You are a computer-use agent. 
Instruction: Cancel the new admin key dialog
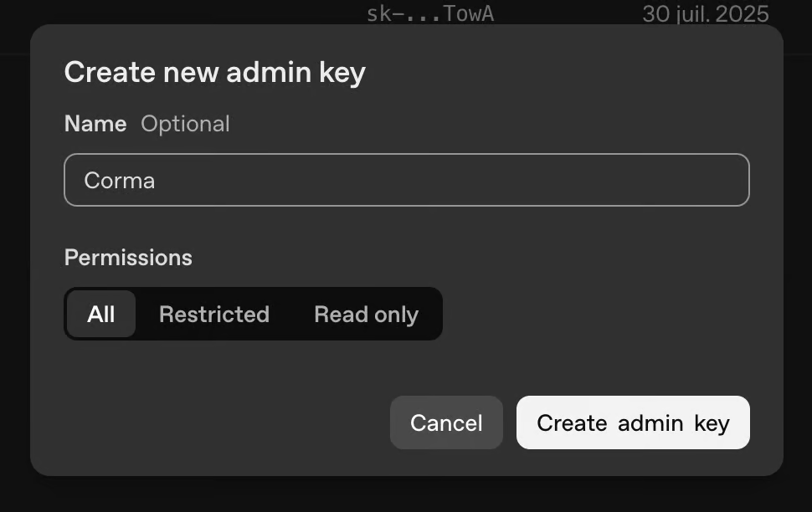(446, 422)
